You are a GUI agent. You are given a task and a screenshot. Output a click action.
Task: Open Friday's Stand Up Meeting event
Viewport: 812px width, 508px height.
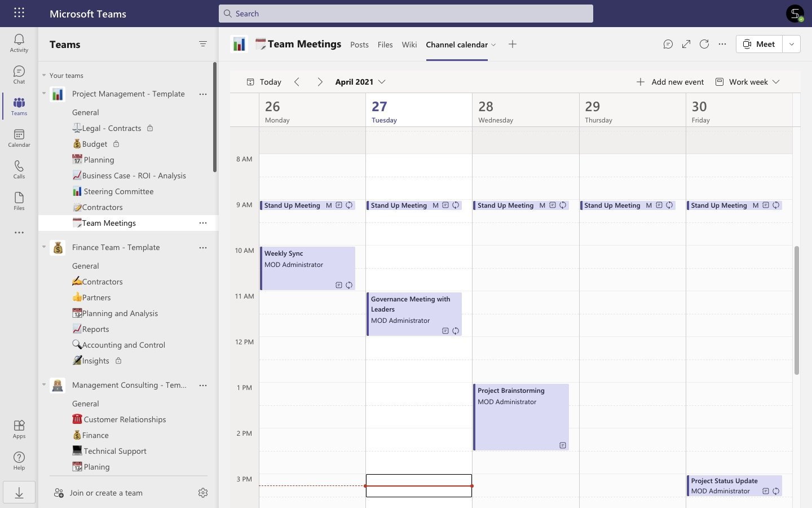click(734, 205)
